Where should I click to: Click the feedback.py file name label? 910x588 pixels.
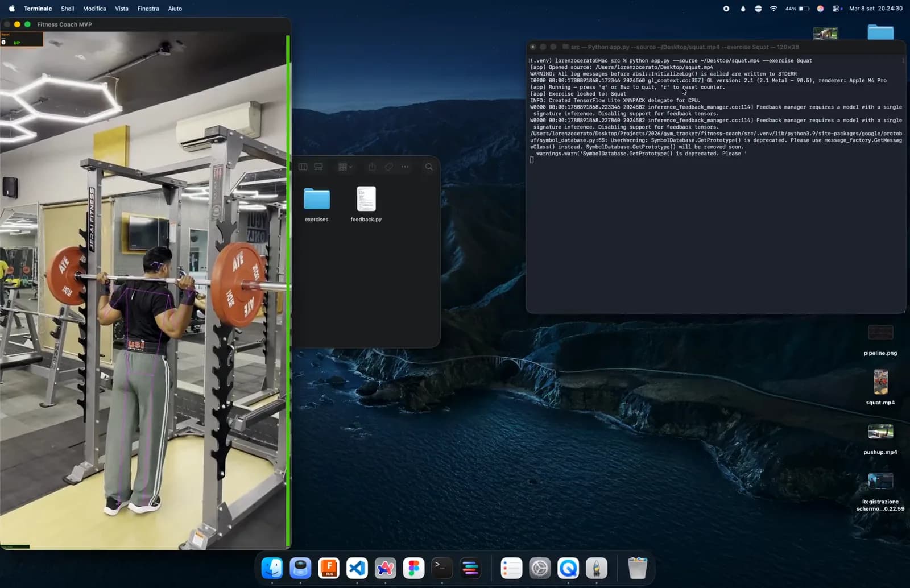click(366, 220)
